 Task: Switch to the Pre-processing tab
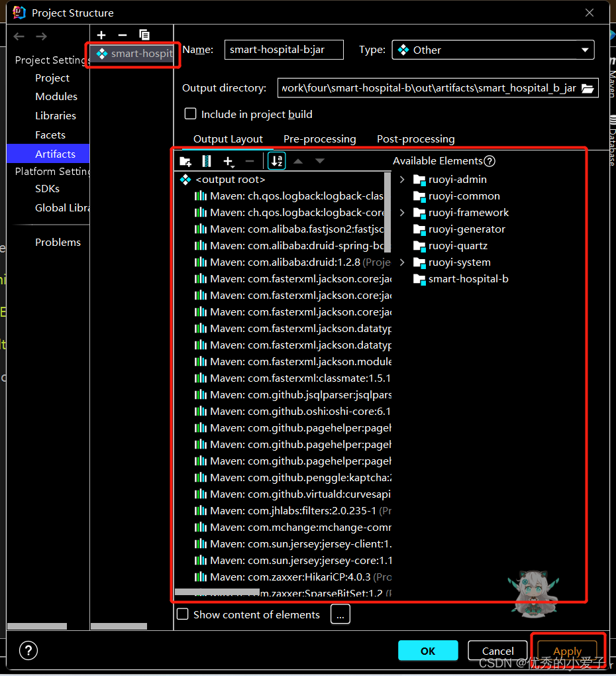pyautogui.click(x=320, y=139)
